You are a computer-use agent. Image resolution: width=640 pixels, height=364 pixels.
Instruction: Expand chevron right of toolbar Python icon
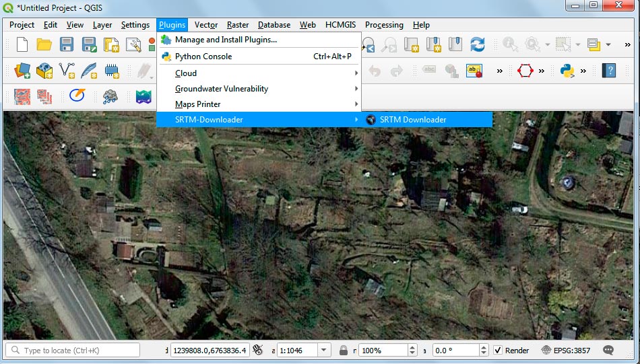click(x=583, y=71)
